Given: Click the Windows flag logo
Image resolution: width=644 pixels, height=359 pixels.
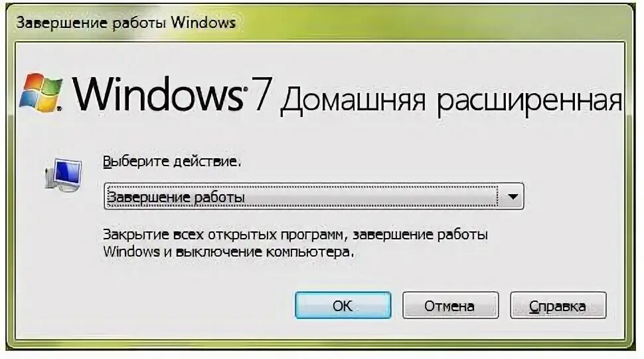Looking at the screenshot, I should click(40, 93).
